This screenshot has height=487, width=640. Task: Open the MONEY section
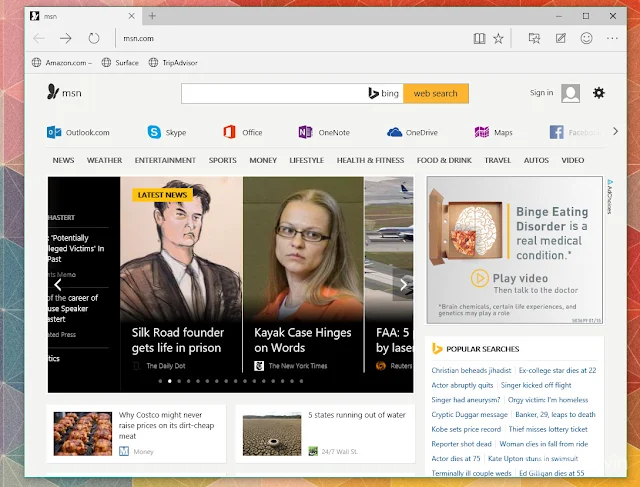click(263, 160)
